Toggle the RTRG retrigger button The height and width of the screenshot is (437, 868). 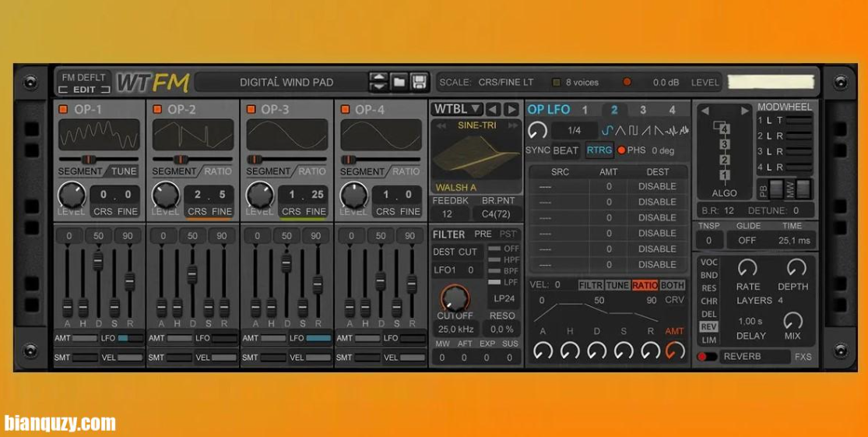click(x=599, y=150)
